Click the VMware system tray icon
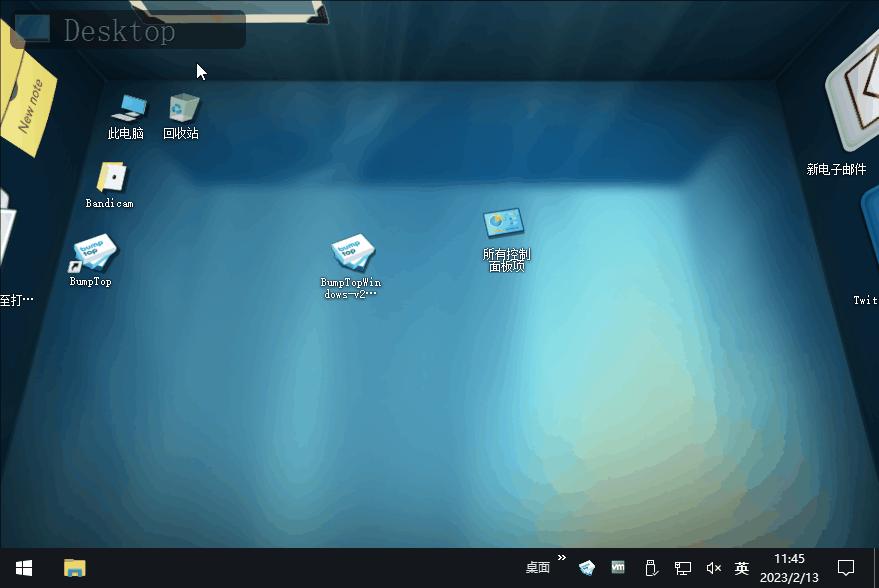Screen dimensions: 879x588 [x=617, y=568]
